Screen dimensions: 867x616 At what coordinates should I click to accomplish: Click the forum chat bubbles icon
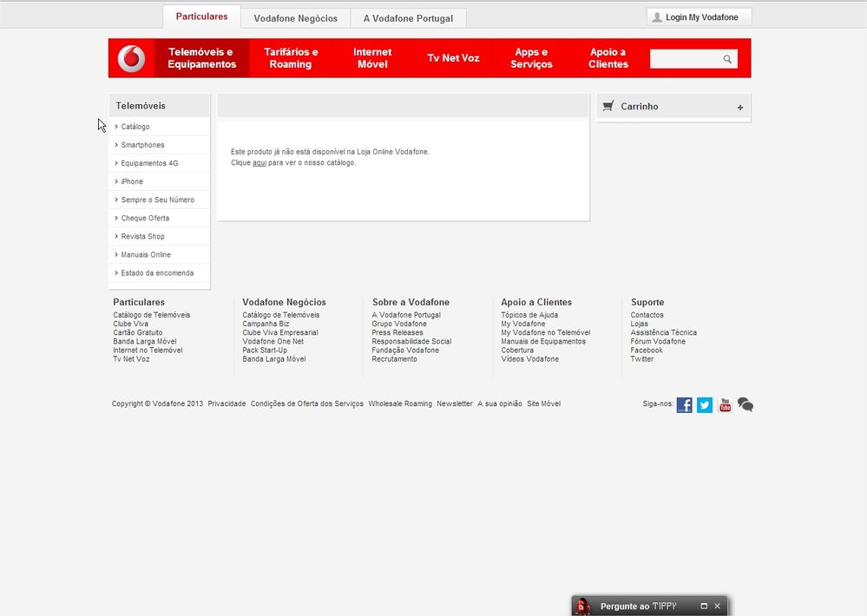[745, 404]
